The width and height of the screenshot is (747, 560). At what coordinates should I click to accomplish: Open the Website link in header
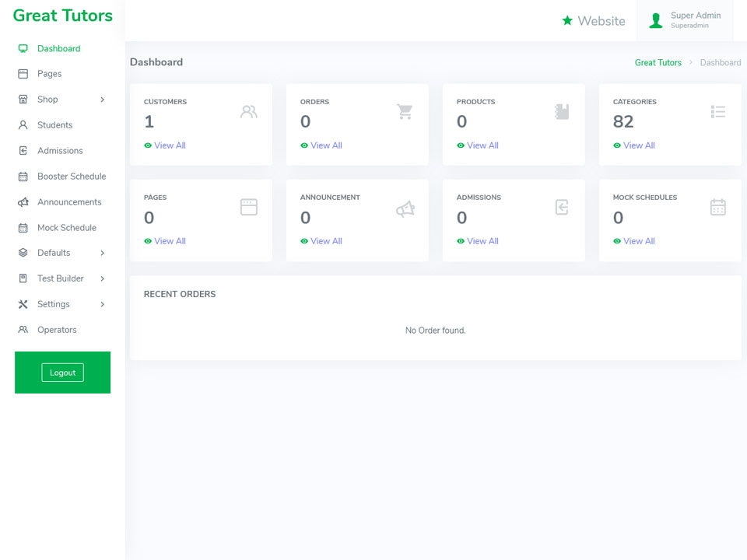pyautogui.click(x=594, y=21)
